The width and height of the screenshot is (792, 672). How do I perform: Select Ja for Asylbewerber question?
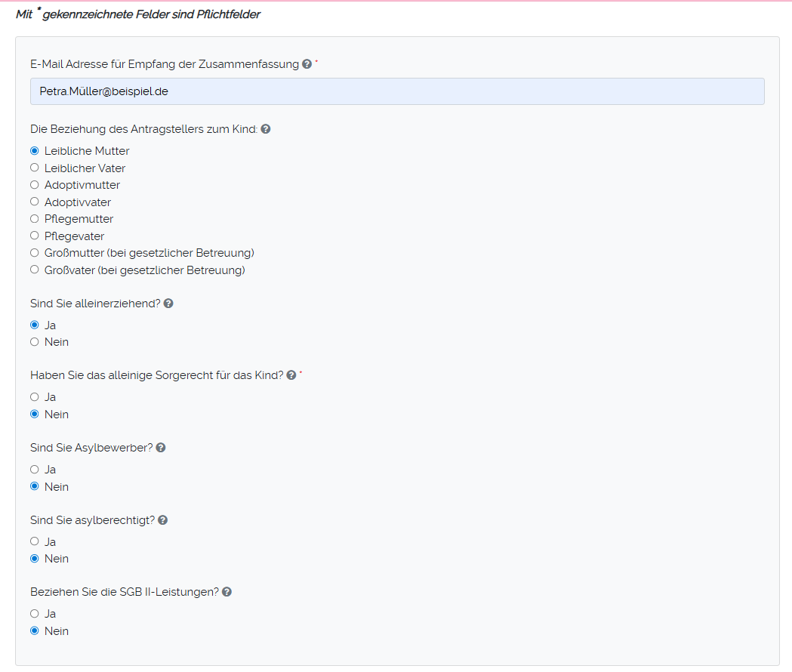click(34, 470)
